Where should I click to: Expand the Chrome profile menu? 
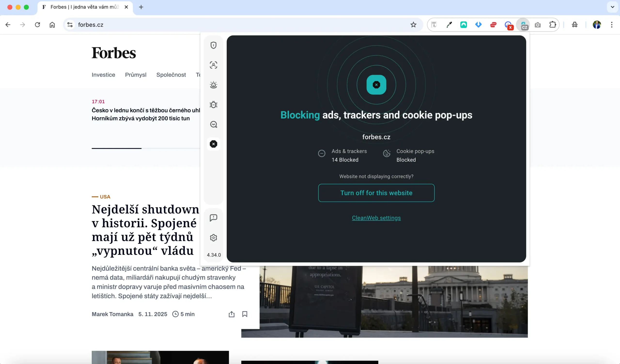click(x=597, y=25)
